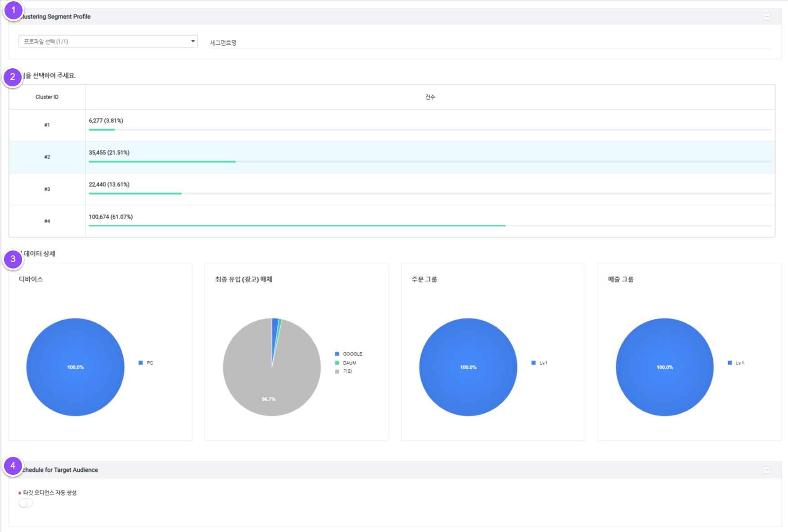788x532 pixels.
Task: Click the DAUM legend color swatch
Action: 337,363
